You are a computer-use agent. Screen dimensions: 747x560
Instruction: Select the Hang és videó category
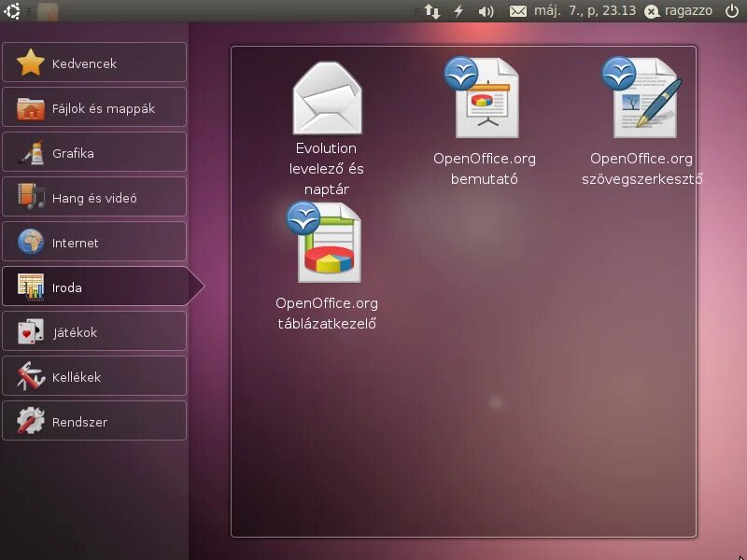coord(94,197)
